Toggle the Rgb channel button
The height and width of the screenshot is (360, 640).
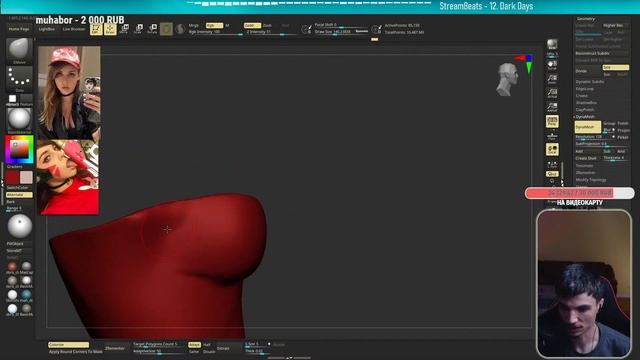click(x=214, y=25)
